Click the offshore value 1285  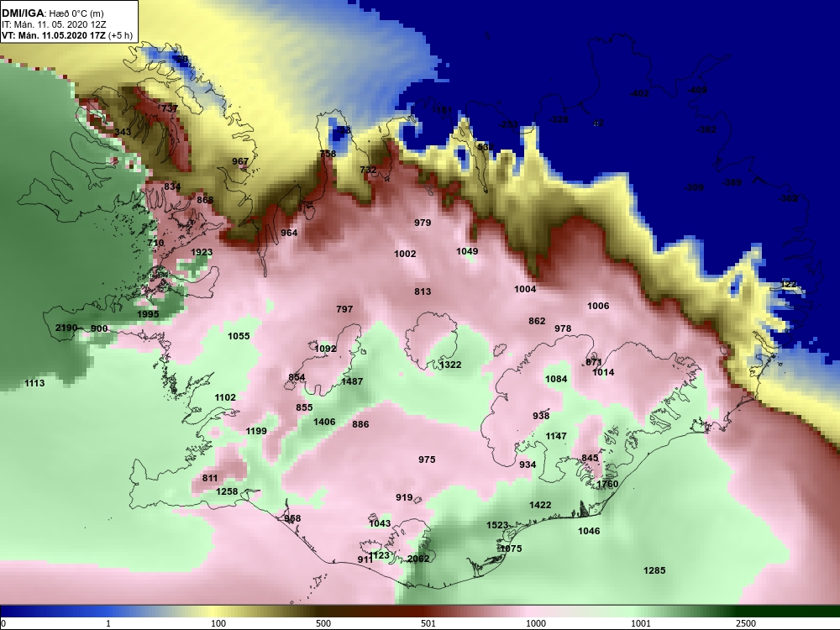654,570
